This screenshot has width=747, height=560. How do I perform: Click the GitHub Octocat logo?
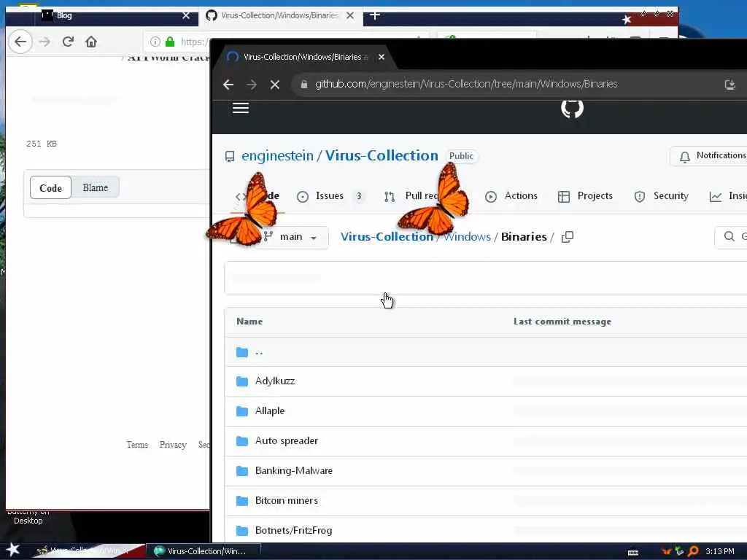point(572,108)
